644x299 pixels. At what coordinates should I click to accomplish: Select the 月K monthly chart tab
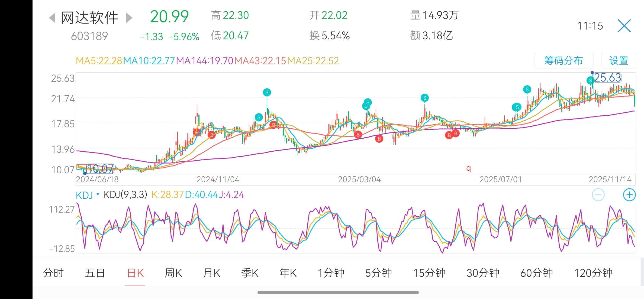[211, 273]
